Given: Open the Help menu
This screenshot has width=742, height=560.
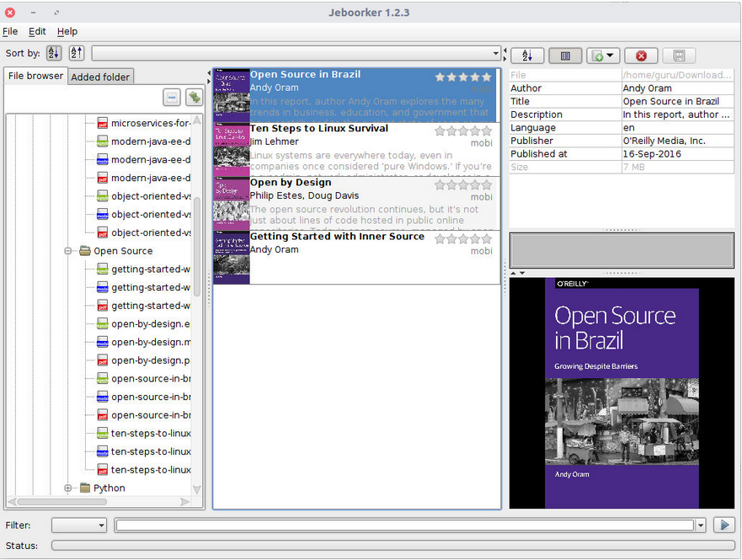Looking at the screenshot, I should click(x=67, y=31).
